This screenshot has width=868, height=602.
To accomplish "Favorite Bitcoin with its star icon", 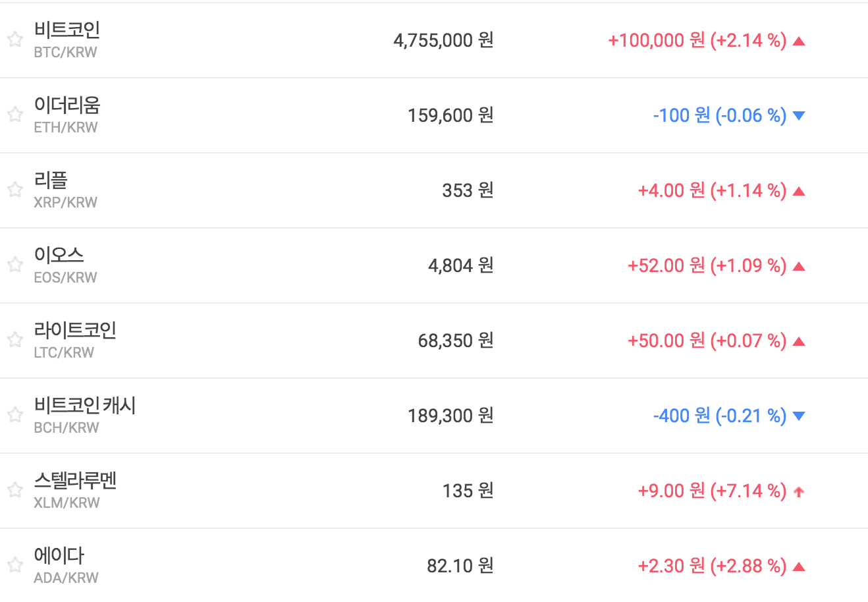I will coord(15,40).
